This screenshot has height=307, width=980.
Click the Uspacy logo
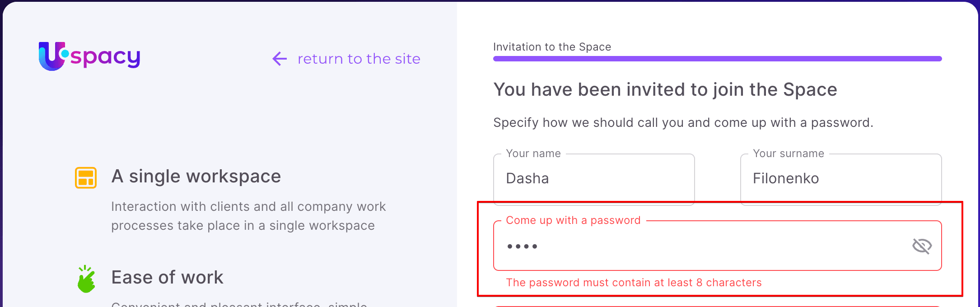[89, 56]
